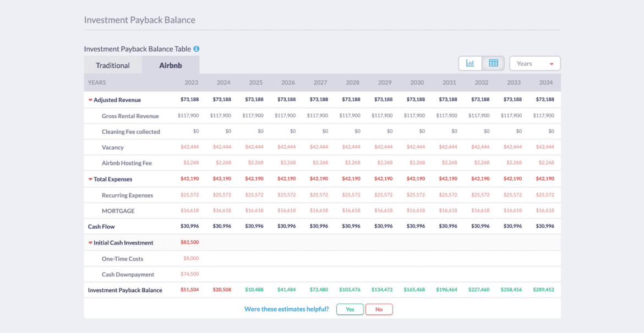Collapse the Total Expenses row

[x=90, y=179]
